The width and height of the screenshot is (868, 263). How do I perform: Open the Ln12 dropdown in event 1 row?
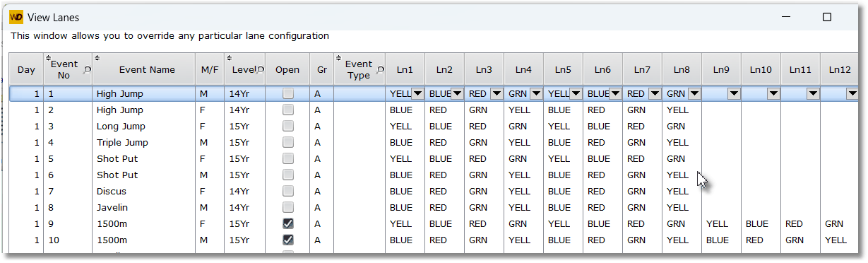852,93
